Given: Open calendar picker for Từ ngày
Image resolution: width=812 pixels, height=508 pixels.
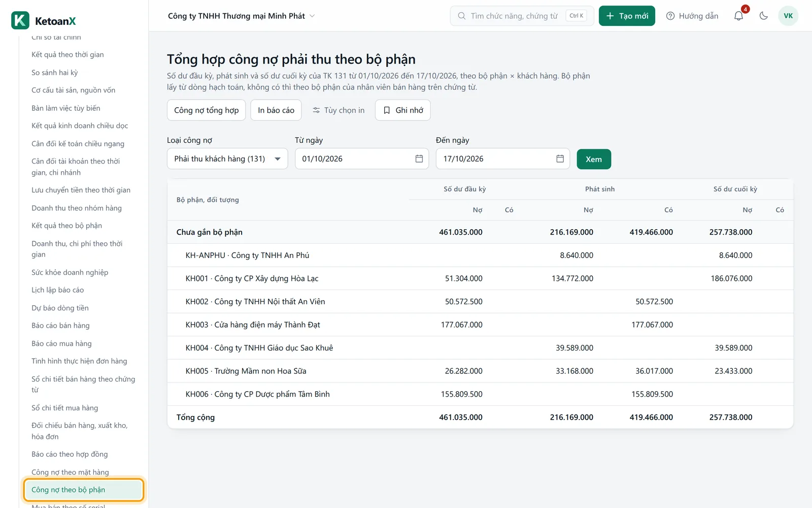Looking at the screenshot, I should (419, 158).
